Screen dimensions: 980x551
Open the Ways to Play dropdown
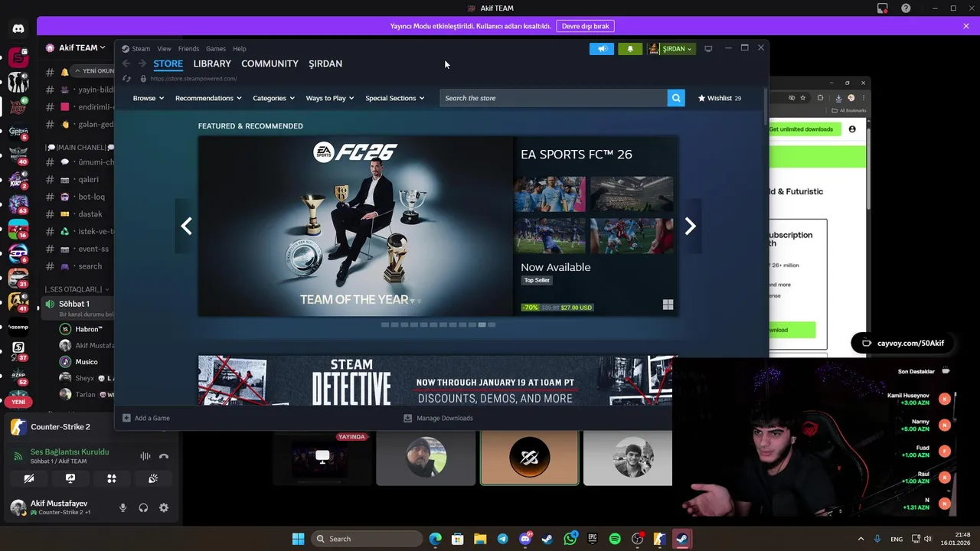330,98
